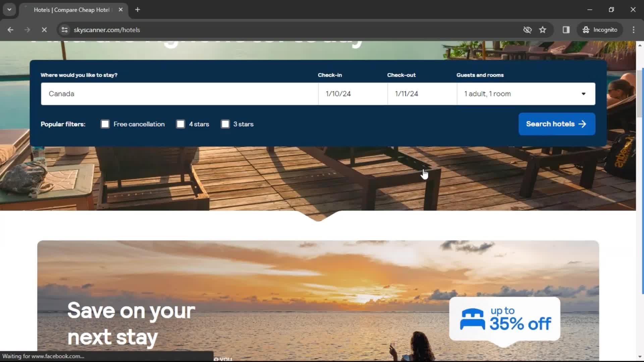Click the Incognito mode icon
This screenshot has height=362, width=644.
[x=586, y=29]
